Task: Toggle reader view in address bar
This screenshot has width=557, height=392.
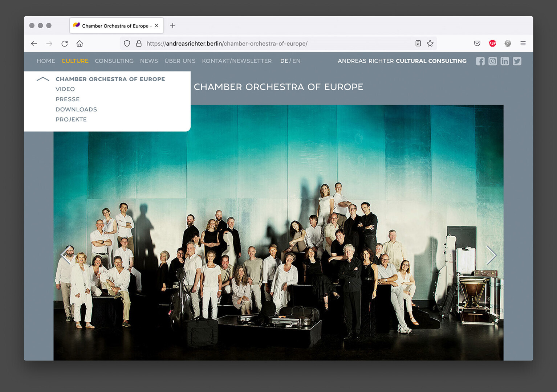Action: pos(418,44)
